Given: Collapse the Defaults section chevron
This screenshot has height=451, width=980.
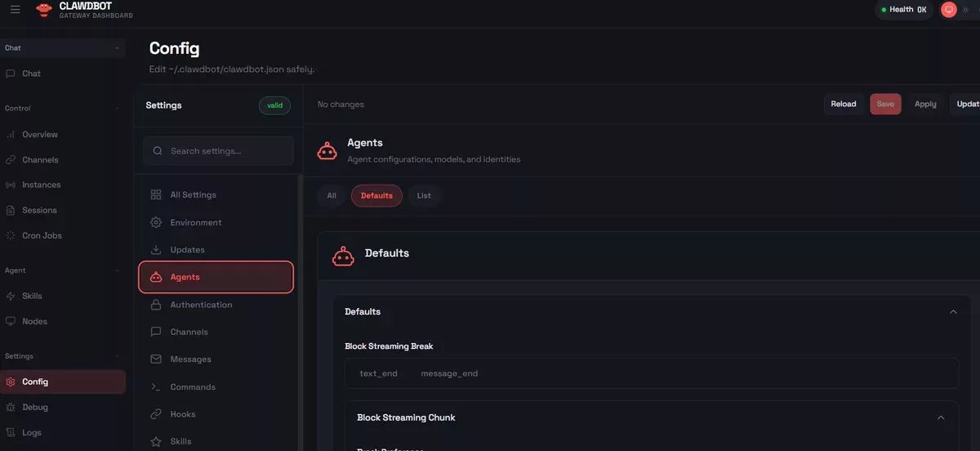Looking at the screenshot, I should click(x=953, y=311).
